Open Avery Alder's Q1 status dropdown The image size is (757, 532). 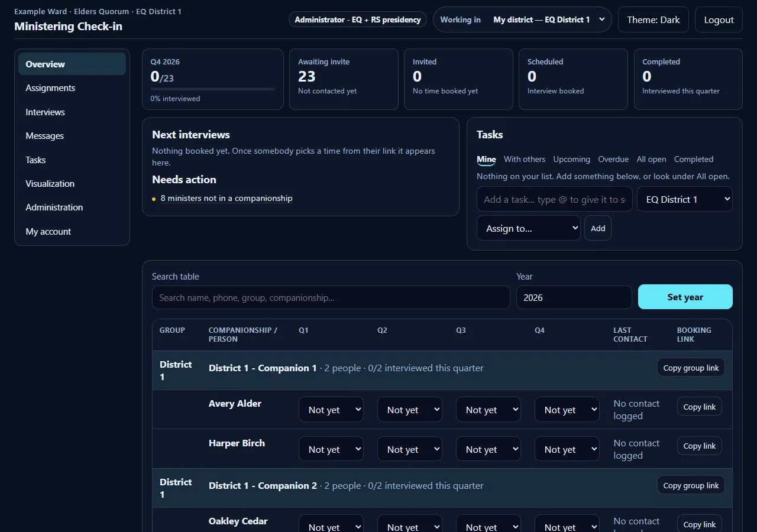tap(331, 410)
